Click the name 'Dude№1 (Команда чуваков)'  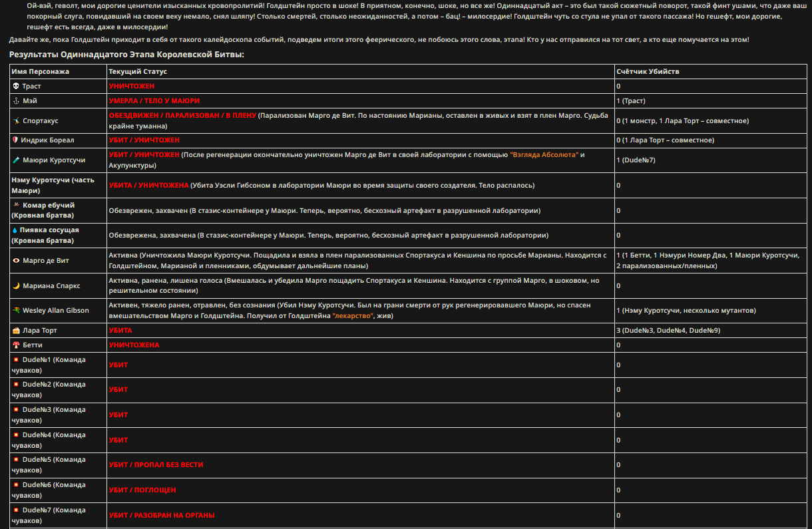point(50,365)
